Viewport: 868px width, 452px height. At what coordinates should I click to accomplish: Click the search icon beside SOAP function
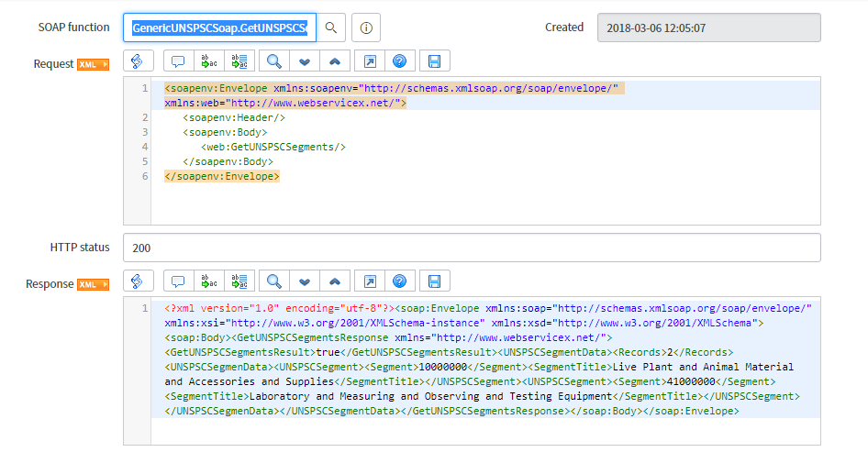click(x=331, y=28)
